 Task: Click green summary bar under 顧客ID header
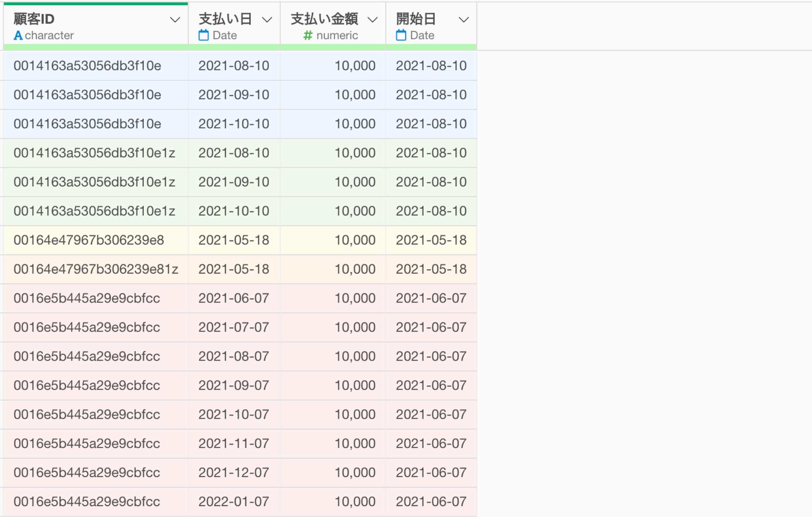[96, 47]
